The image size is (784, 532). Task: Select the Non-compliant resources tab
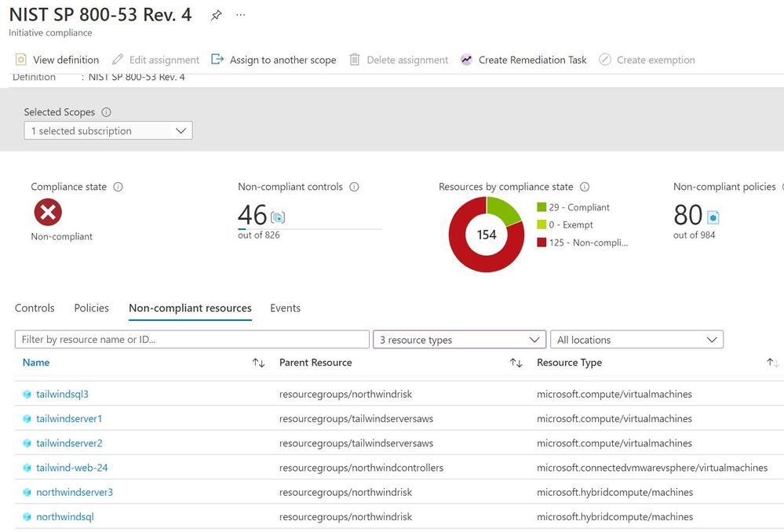(190, 308)
